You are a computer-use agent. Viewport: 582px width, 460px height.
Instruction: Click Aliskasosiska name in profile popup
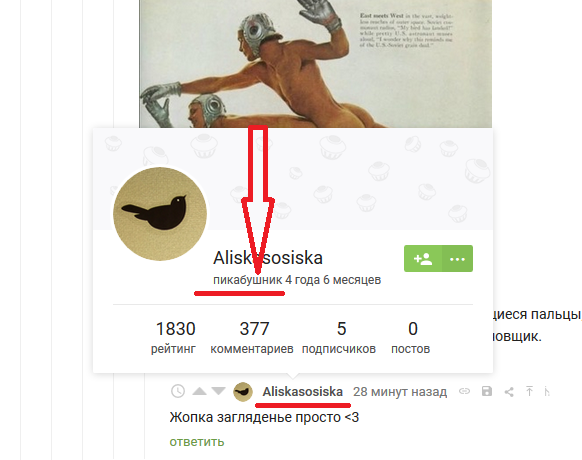[268, 258]
